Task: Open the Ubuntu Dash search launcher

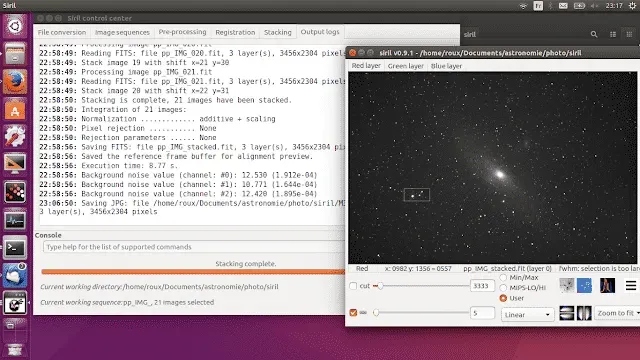Action: (15, 26)
